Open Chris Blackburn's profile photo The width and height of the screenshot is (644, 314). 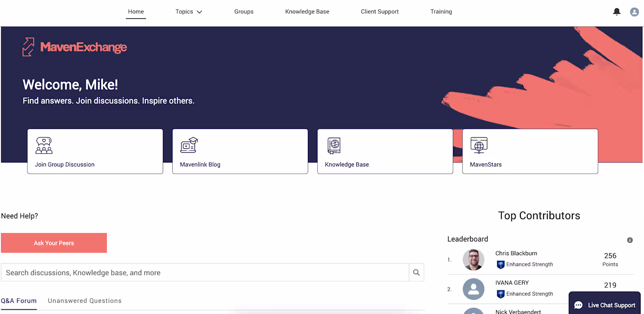(474, 260)
